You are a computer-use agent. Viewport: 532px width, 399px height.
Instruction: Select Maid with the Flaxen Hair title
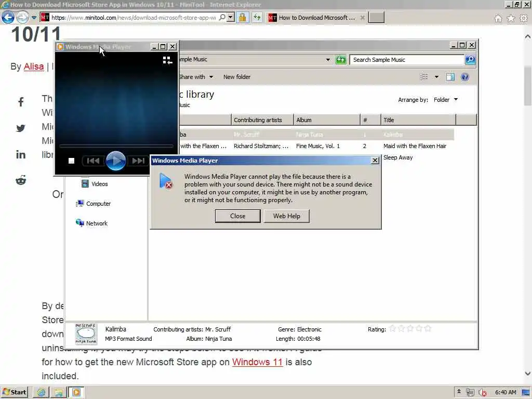pos(415,146)
